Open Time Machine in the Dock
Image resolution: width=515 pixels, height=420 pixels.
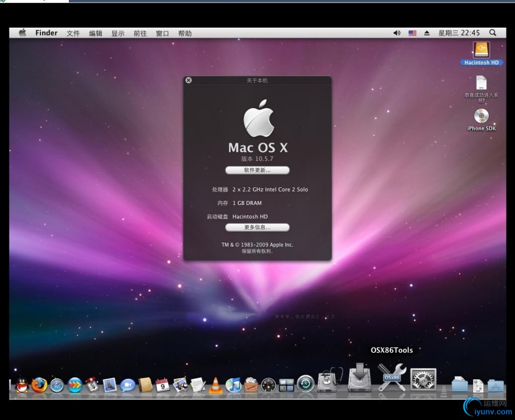click(305, 383)
